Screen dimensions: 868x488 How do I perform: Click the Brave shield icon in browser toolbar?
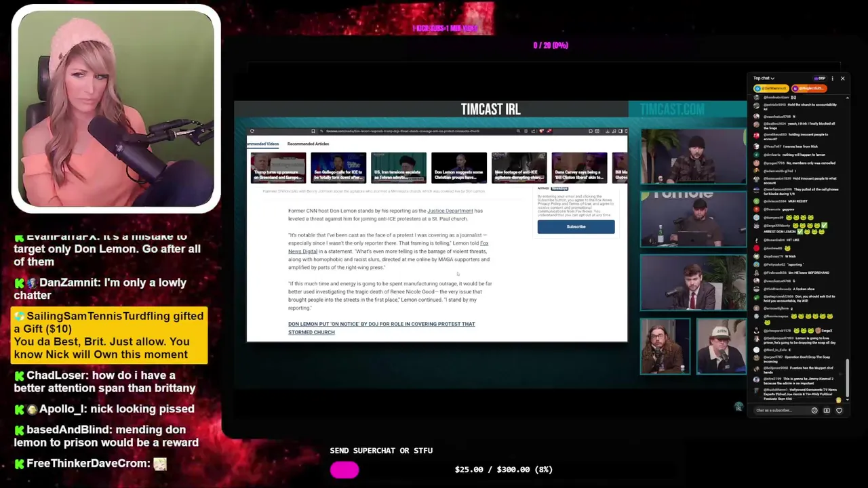point(542,131)
